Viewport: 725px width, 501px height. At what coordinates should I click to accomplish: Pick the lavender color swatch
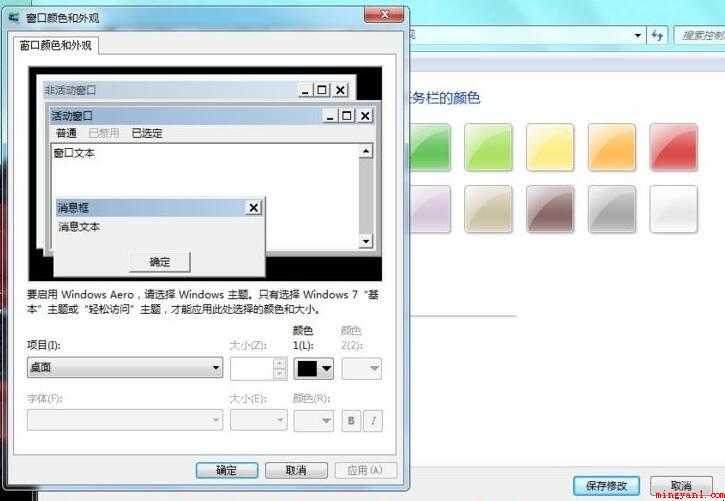[430, 209]
